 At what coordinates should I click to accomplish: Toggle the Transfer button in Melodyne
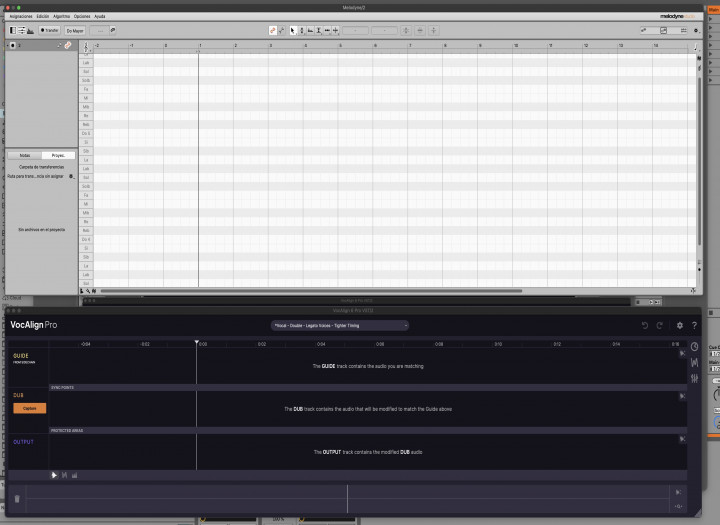48,30
